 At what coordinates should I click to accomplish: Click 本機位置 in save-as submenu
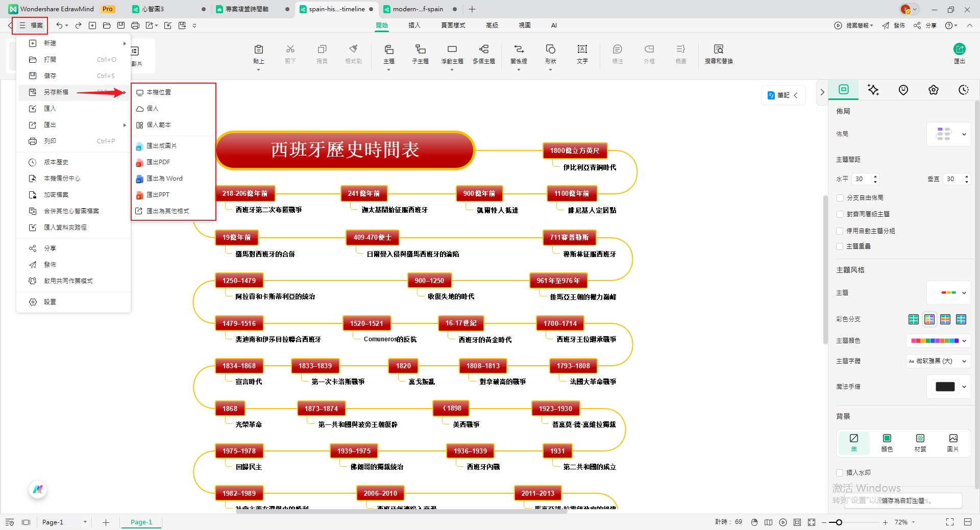[x=159, y=92]
